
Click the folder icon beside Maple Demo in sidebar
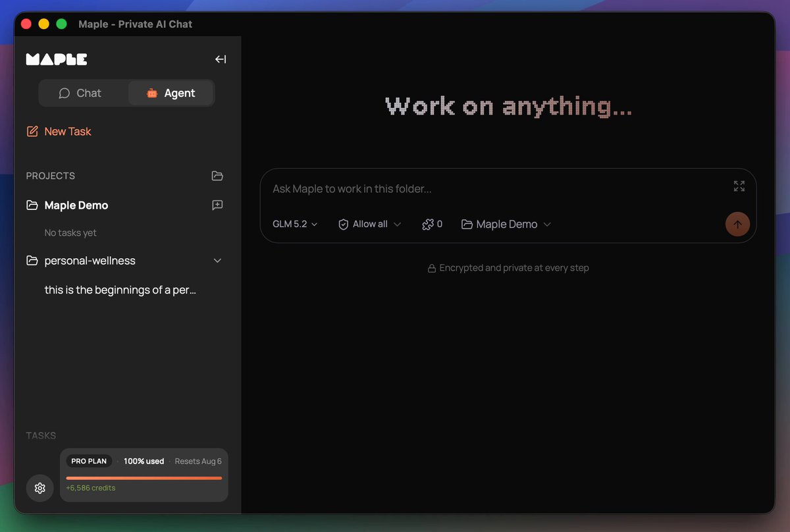click(x=32, y=205)
